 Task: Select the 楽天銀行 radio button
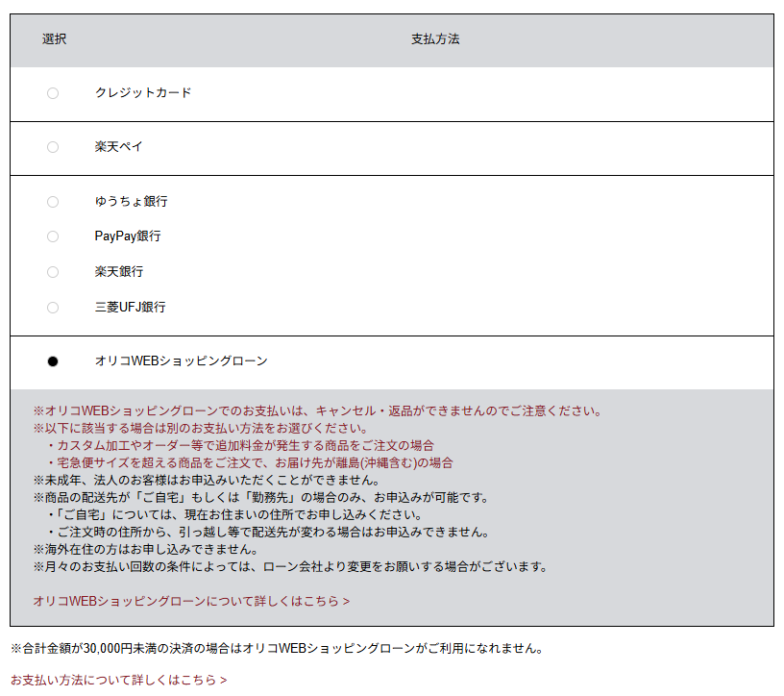point(53,272)
